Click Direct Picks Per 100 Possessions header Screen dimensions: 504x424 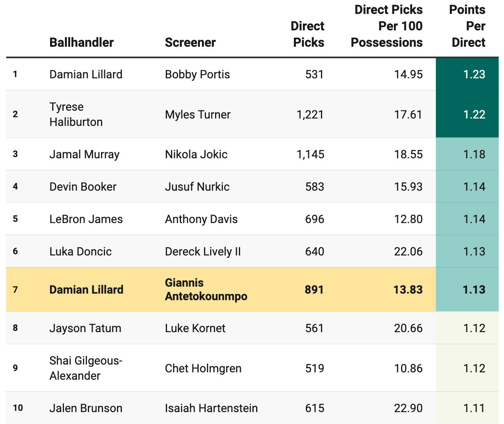(x=387, y=26)
